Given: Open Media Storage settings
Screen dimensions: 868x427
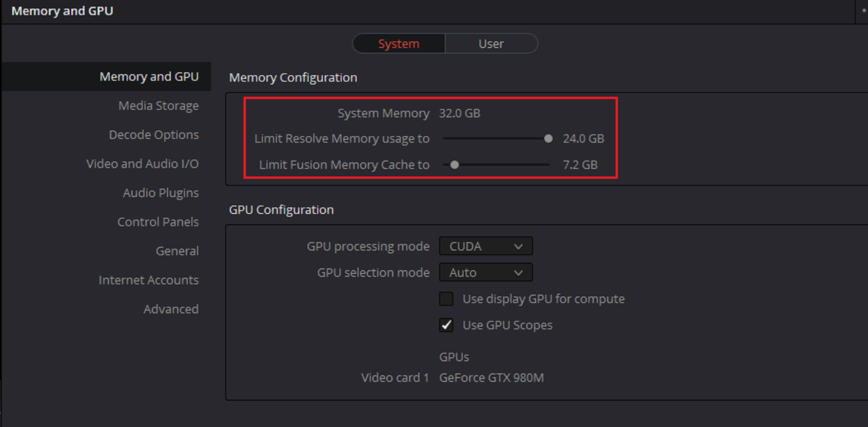Looking at the screenshot, I should (x=159, y=106).
